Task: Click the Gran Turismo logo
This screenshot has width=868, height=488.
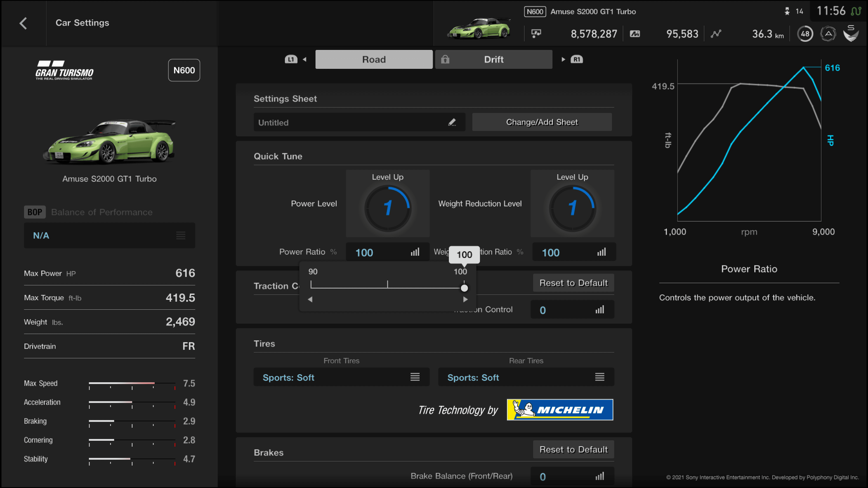Action: coord(64,70)
